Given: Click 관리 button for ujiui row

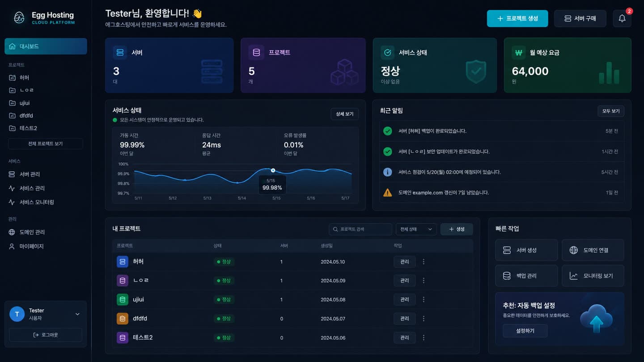Looking at the screenshot, I should point(405,299).
